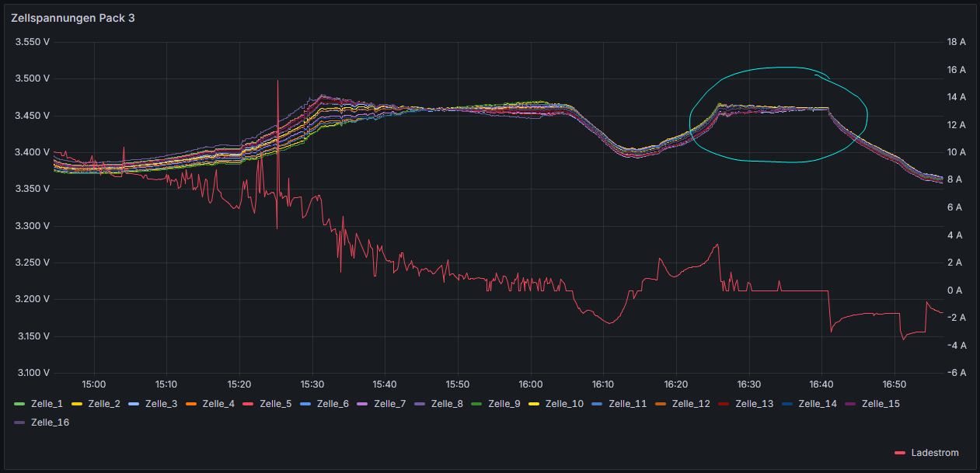The width and height of the screenshot is (980, 473).
Task: Toggle the Ladestrom series legend label
Action: pyautogui.click(x=936, y=453)
